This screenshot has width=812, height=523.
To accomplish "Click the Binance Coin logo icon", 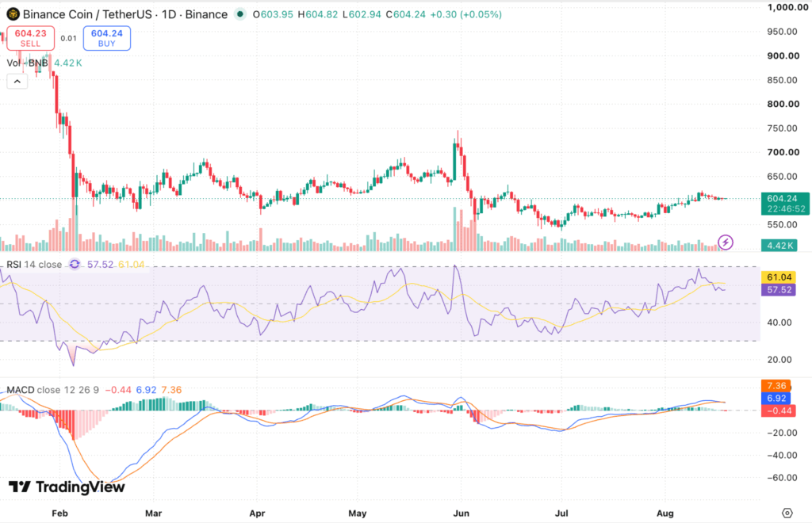I will [x=13, y=14].
